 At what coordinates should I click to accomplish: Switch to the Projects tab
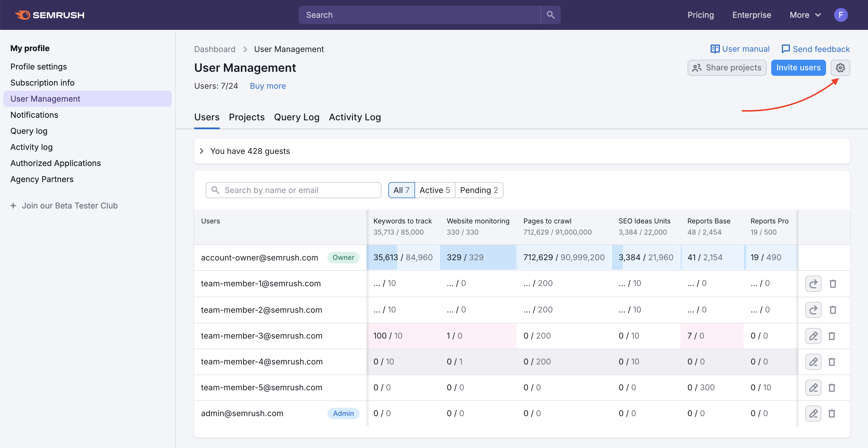pyautogui.click(x=247, y=117)
